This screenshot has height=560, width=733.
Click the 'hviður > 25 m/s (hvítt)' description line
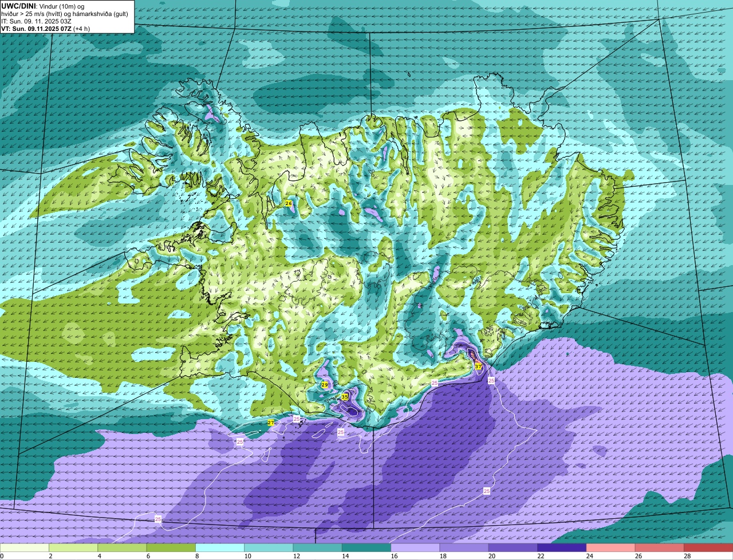64,13
